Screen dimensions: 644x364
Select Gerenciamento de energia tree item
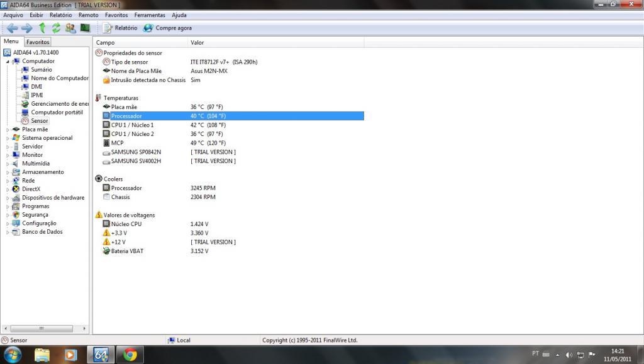(x=60, y=104)
